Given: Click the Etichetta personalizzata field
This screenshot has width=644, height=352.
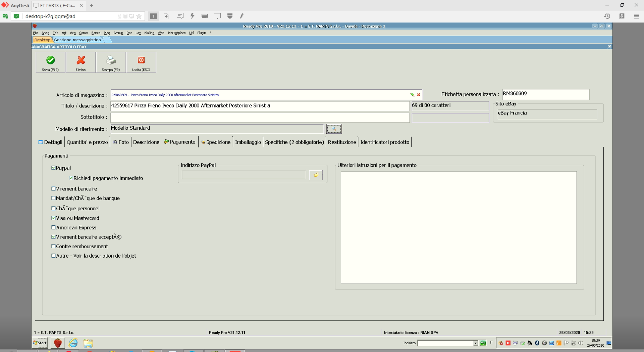Looking at the screenshot, I should [546, 94].
